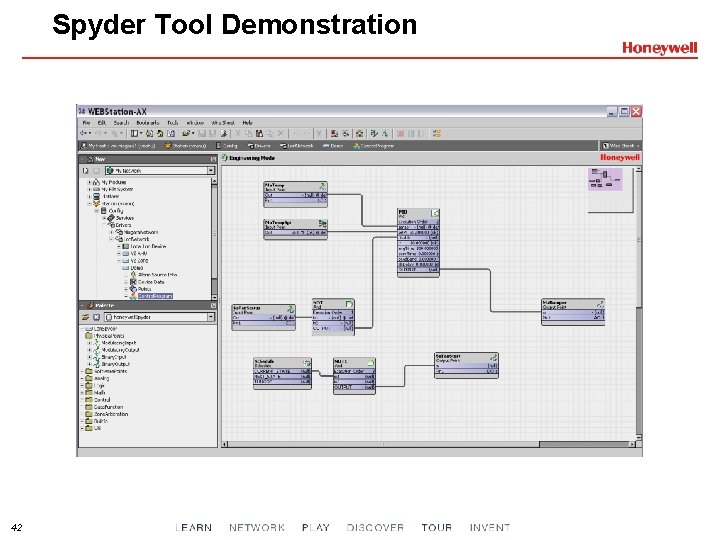The height and width of the screenshot is (540, 720).
Task: Select the Schedule block on the wire sheet
Action: pyautogui.click(x=282, y=374)
